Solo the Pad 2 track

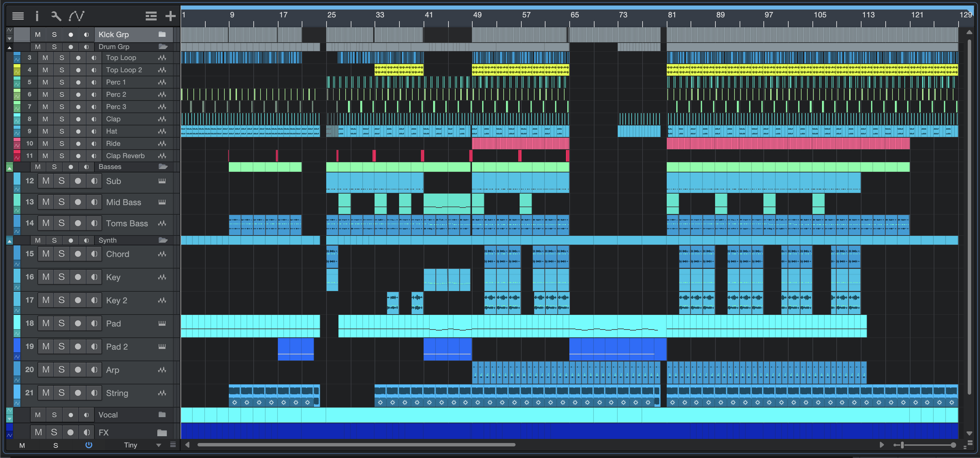[x=62, y=347]
